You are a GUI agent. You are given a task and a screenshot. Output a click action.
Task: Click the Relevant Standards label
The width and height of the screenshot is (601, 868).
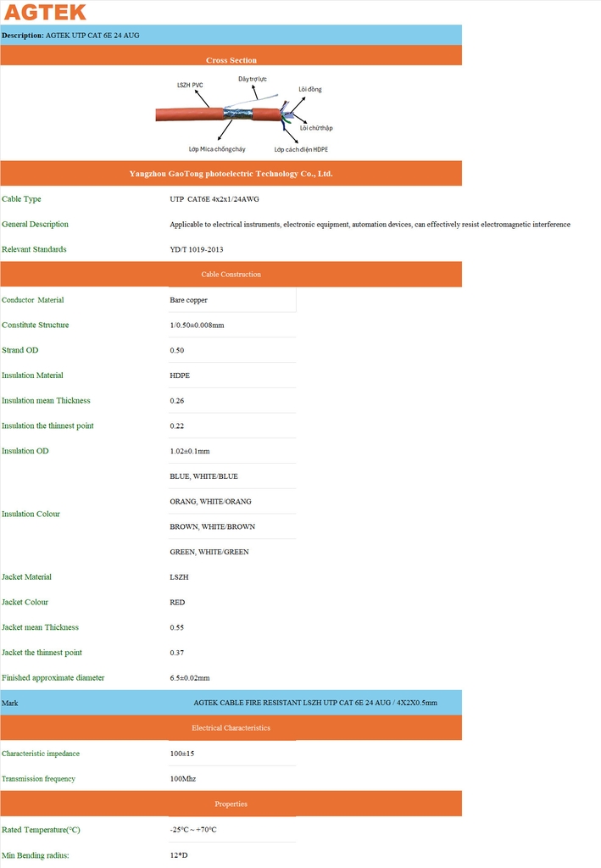point(34,249)
